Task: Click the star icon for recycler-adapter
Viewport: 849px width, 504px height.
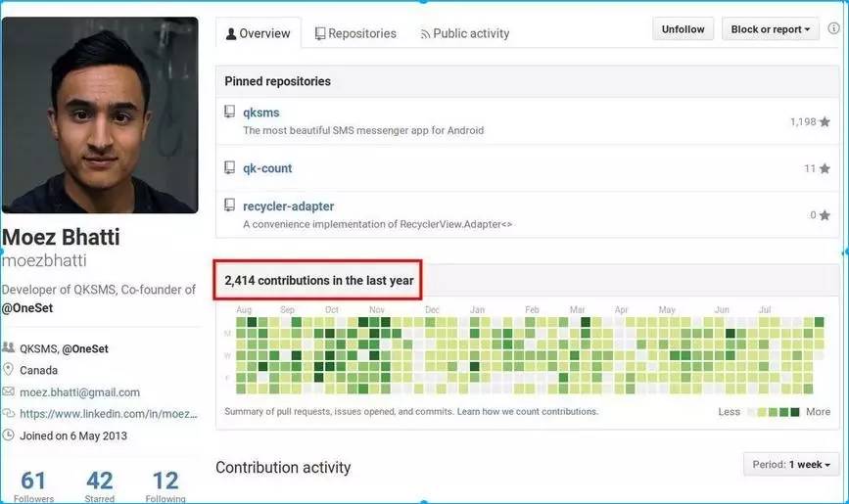Action: click(x=825, y=215)
